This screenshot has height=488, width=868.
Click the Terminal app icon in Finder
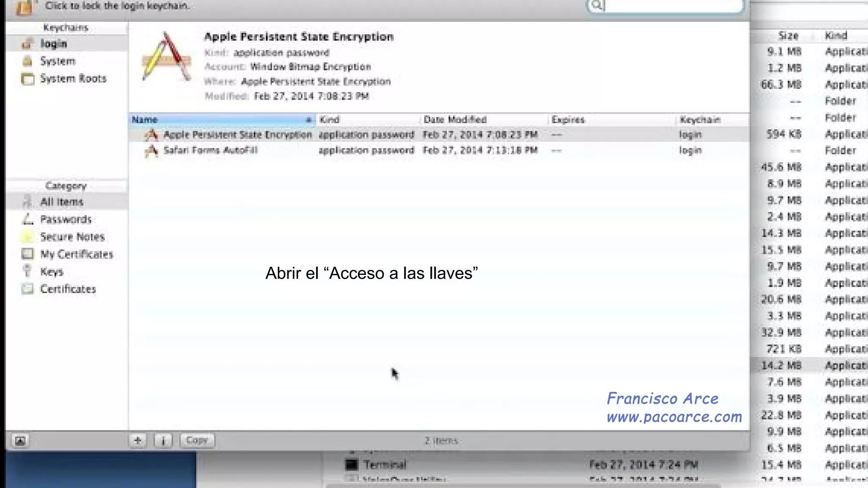point(351,465)
